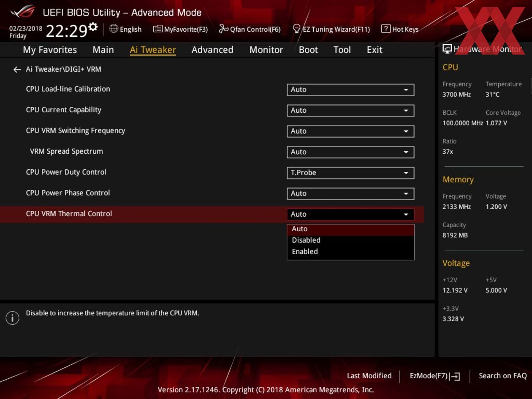Click the Hot Keys question mark icon
Viewport: 532px width, 399px height.
[386, 29]
